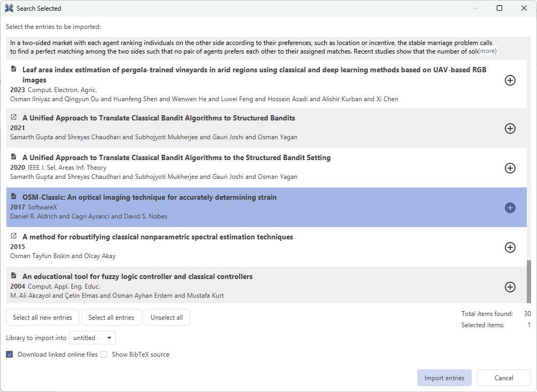
Task: Open external link icon of 2021 Structured Bandits entry
Action: [14, 117]
